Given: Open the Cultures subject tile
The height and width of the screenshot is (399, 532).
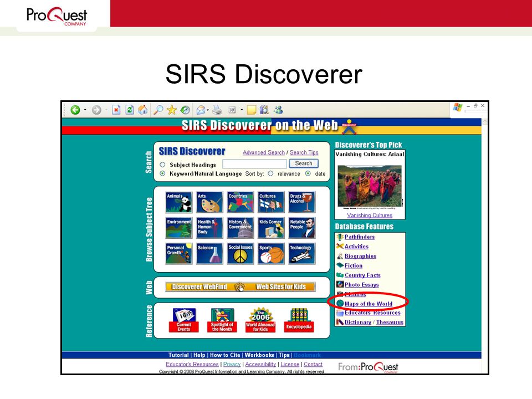Looking at the screenshot, I should click(x=271, y=202).
